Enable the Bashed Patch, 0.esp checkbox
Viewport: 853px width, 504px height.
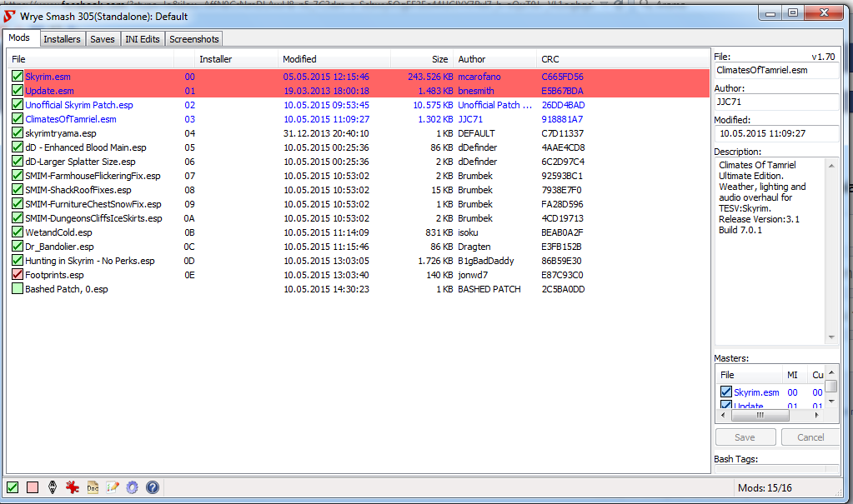pyautogui.click(x=18, y=289)
